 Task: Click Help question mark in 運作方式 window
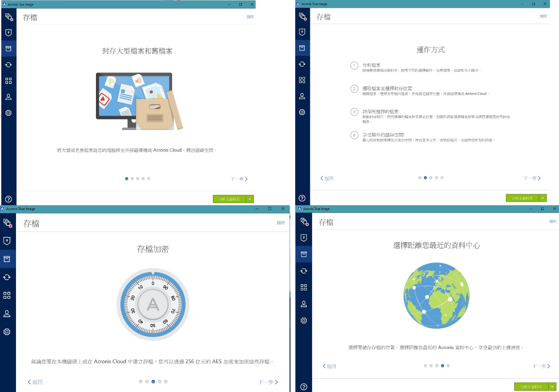pos(302,198)
